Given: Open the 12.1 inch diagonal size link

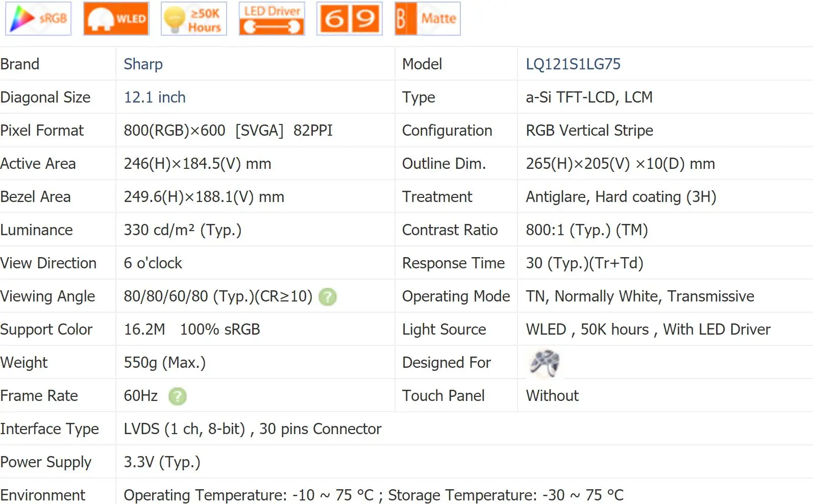Looking at the screenshot, I should coord(155,97).
